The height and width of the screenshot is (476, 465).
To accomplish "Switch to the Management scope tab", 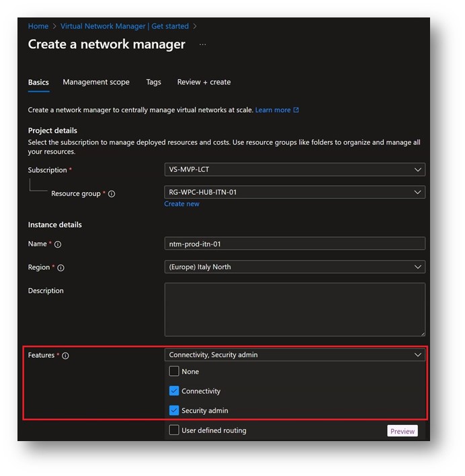I will coord(96,83).
